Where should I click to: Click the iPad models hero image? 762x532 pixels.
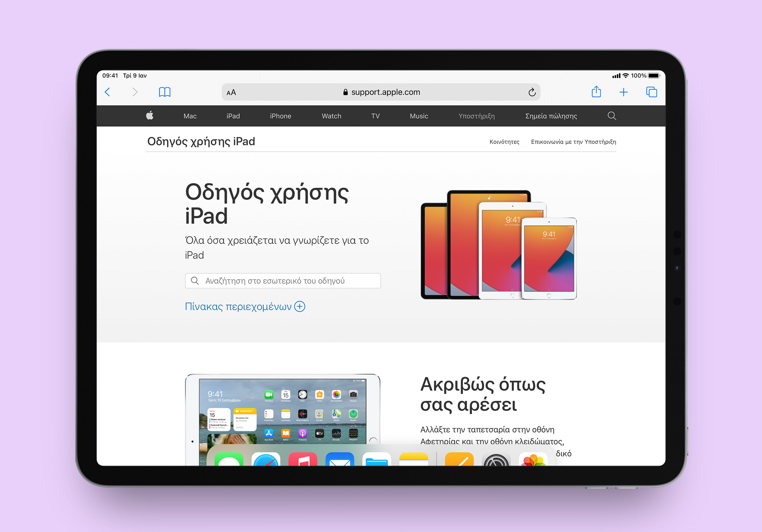[498, 245]
